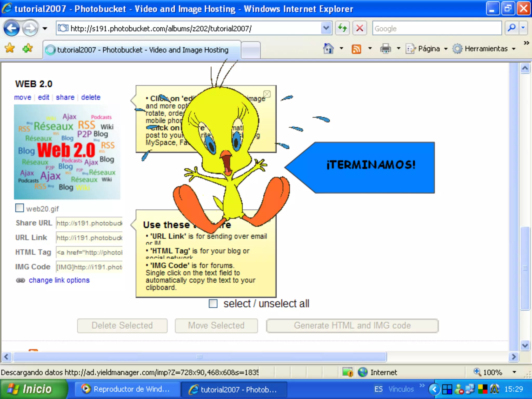The height and width of the screenshot is (399, 532).
Task: Tick the web20.gif checkbox
Action: click(19, 208)
